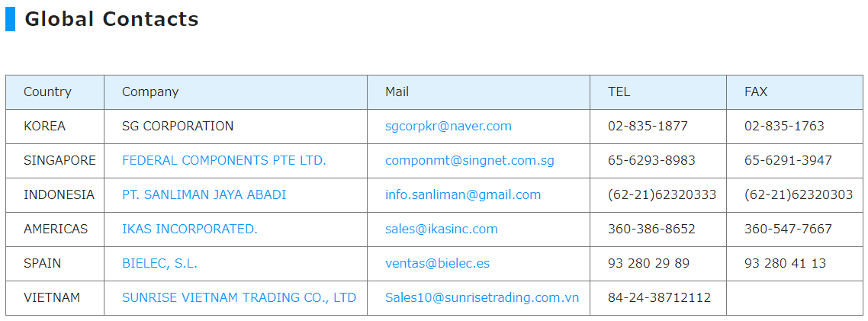Click the Country column header

(x=47, y=91)
